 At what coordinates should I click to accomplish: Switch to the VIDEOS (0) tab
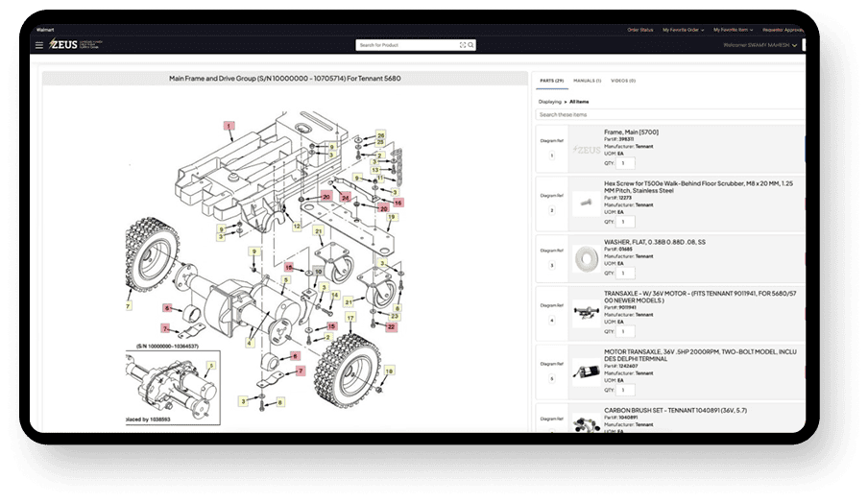tap(623, 81)
